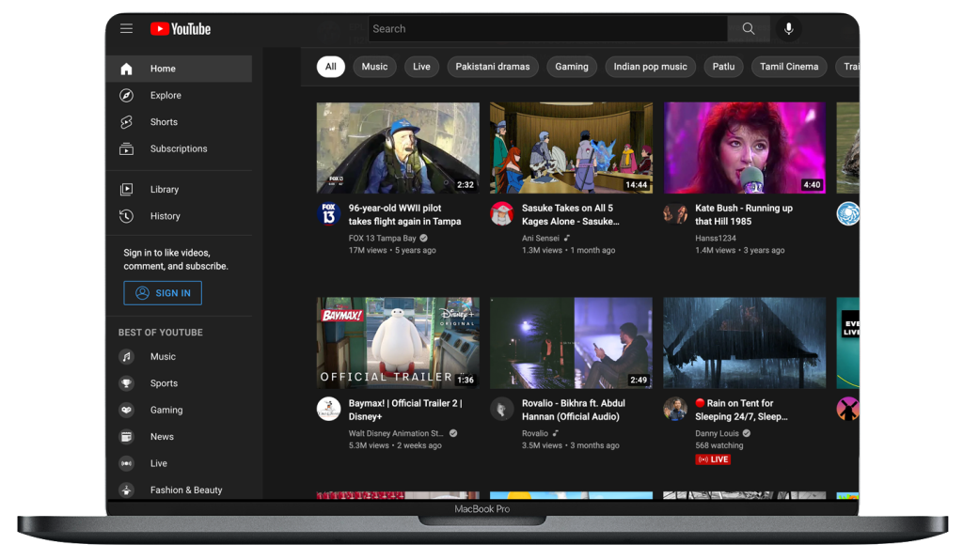Image resolution: width=963 pixels, height=560 pixels.
Task: Click the Subscriptions icon
Action: pos(127,148)
